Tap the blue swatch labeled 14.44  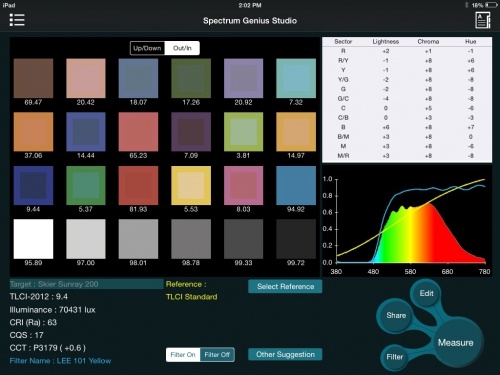[x=86, y=132]
